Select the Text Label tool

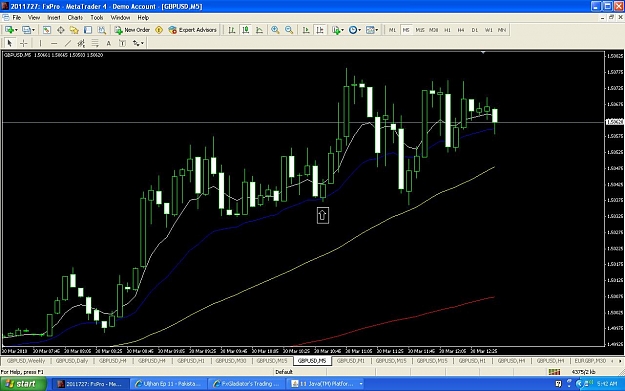[122, 43]
